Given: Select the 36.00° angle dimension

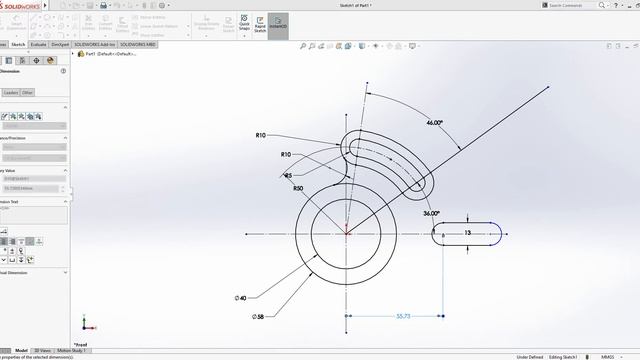Looking at the screenshot, I should click(431, 213).
